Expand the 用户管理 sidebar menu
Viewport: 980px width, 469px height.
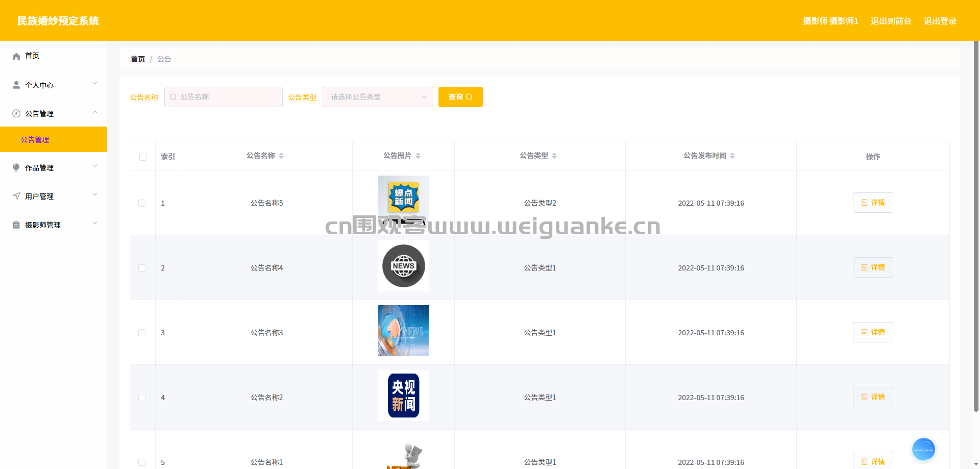[54, 196]
